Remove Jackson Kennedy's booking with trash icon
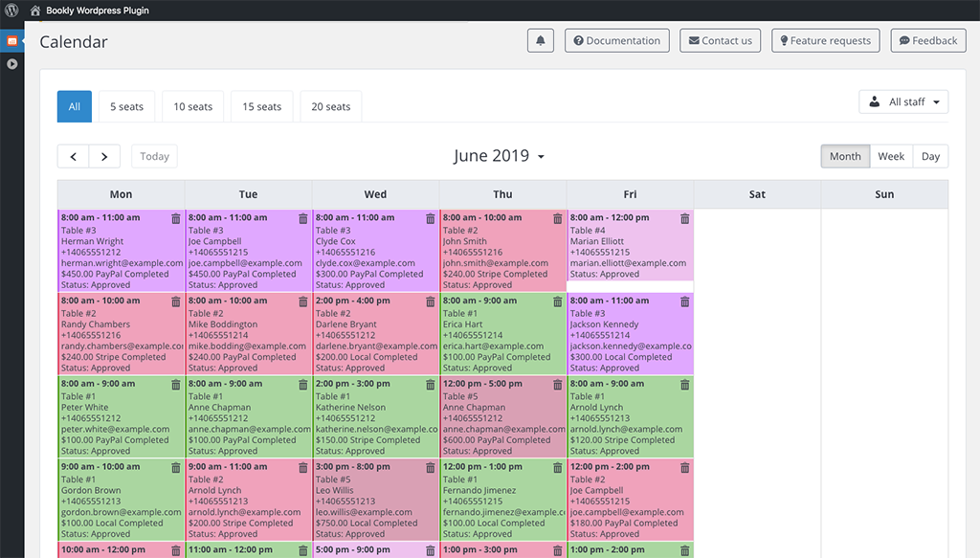 (685, 301)
